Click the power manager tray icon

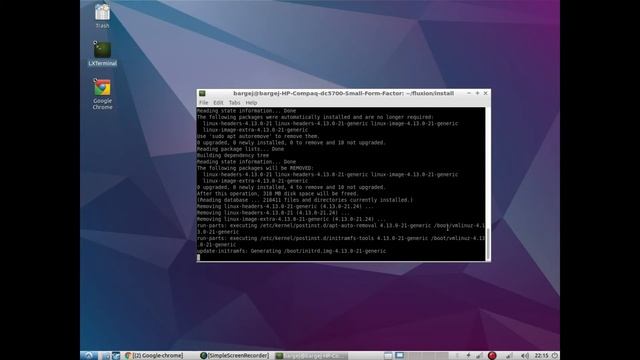[468, 356]
